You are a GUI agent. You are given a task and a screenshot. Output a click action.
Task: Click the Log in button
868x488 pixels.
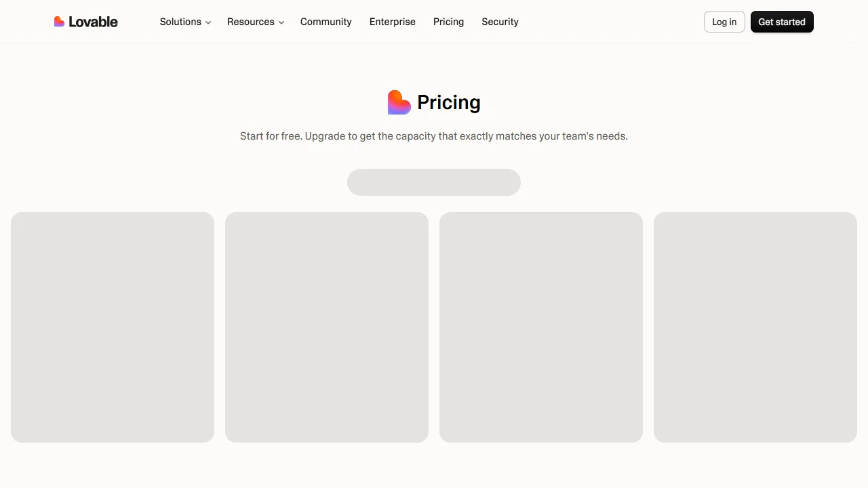[x=724, y=22]
